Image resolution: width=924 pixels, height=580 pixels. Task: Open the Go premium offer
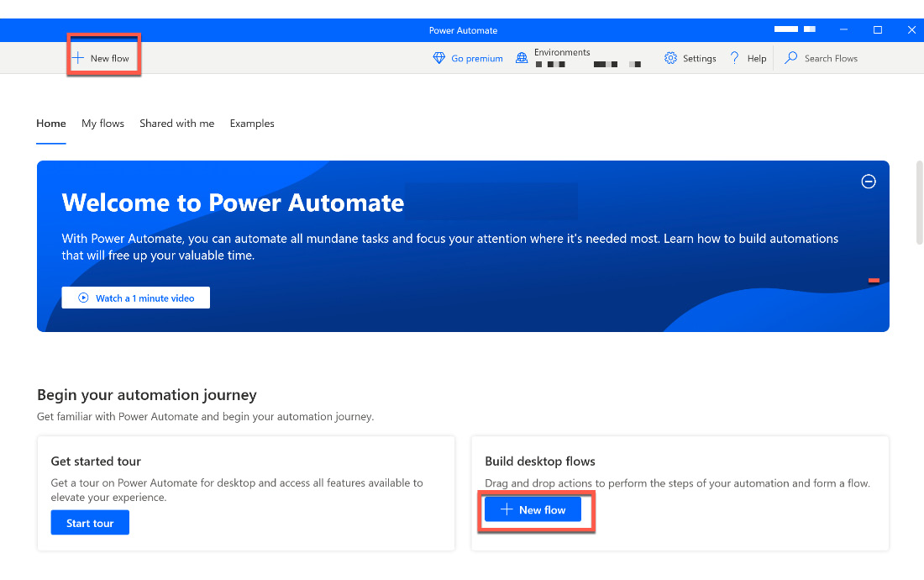[468, 58]
